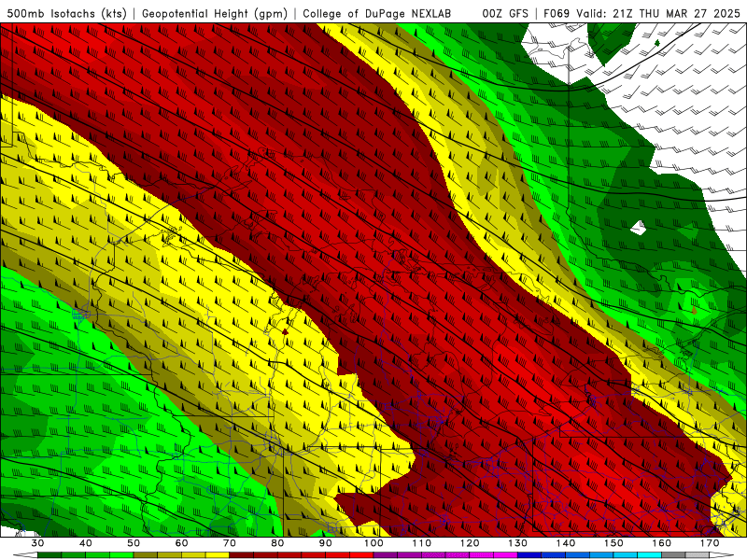This screenshot has width=747, height=560.
Task: Select the magenta 125–130 kt legend swatch
Action: click(505, 554)
